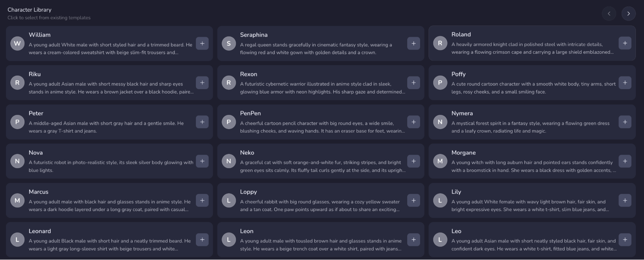Add Leo using the plus button
This screenshot has width=644, height=260.
click(x=625, y=240)
